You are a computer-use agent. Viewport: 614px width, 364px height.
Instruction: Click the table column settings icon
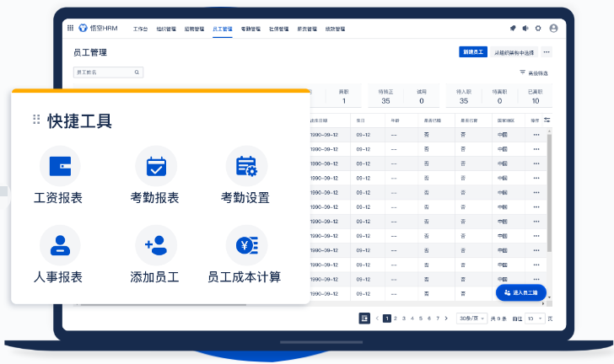(x=547, y=120)
